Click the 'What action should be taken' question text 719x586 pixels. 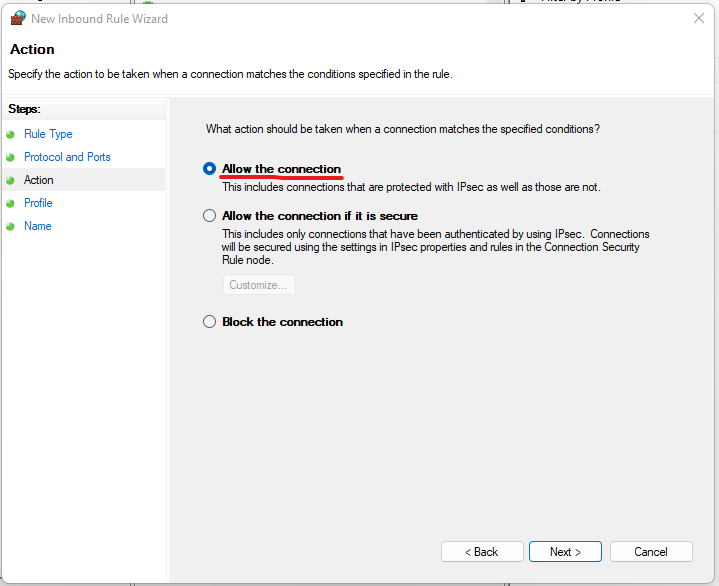pos(403,129)
